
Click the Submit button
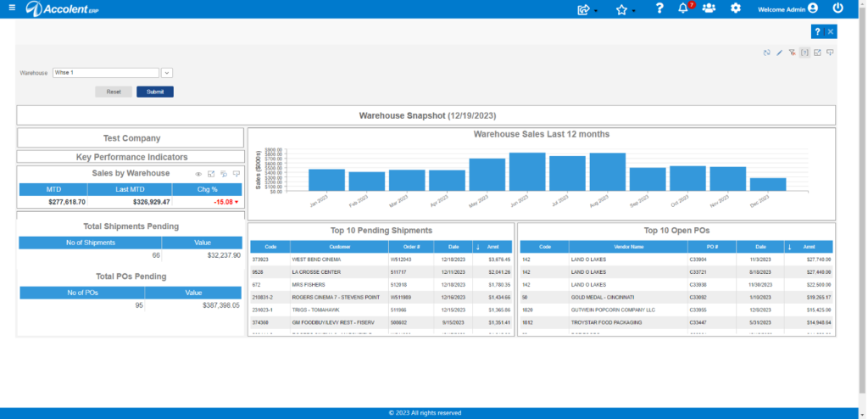pos(155,92)
